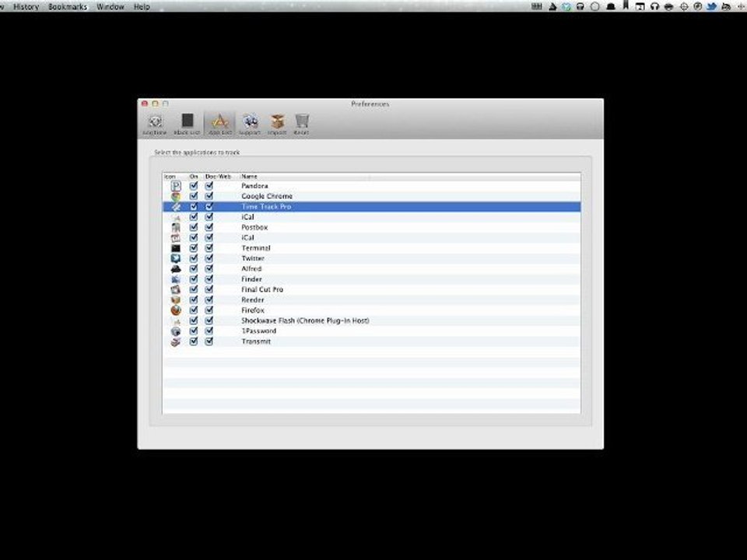Screen dimensions: 747x560
Task: Toggle Doc/Web checkbox for 1Password
Action: click(209, 331)
